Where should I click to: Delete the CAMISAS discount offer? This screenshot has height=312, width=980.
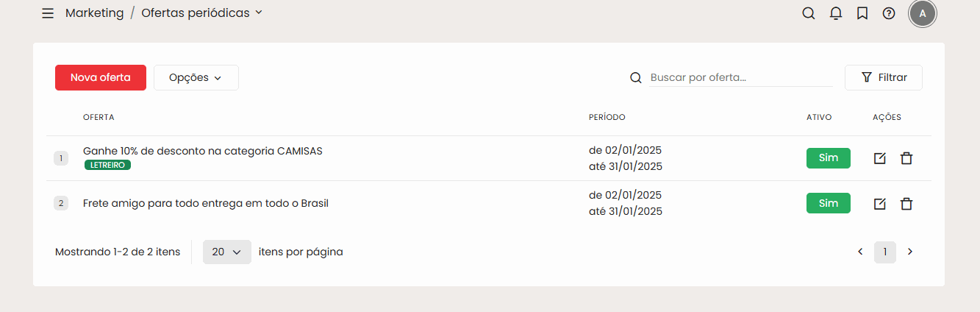click(906, 158)
